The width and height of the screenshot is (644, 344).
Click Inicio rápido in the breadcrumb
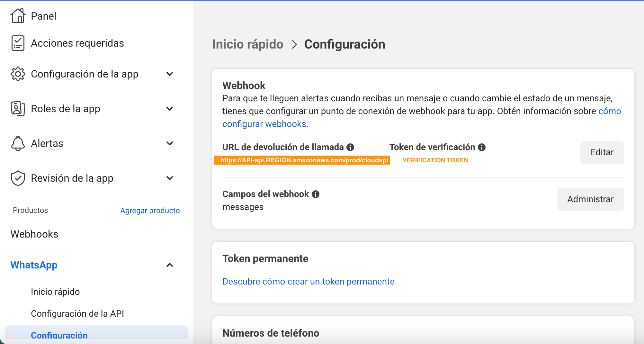(247, 44)
